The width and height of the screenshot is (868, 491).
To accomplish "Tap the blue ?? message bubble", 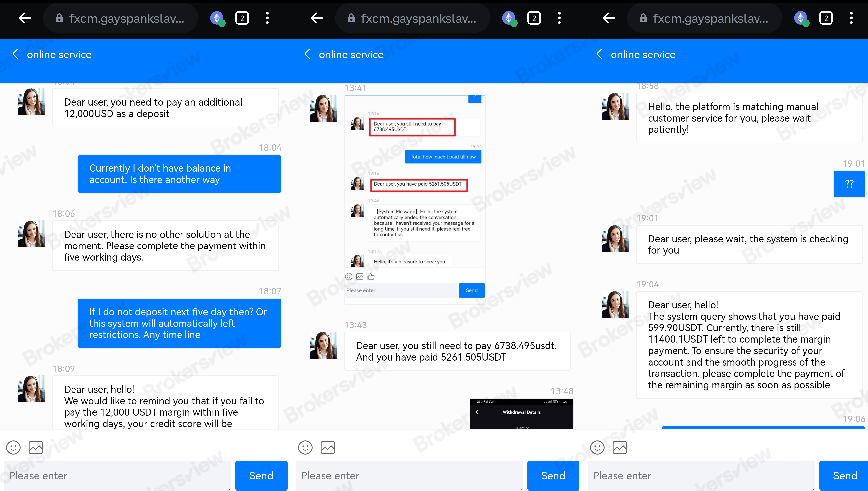I will (849, 184).
